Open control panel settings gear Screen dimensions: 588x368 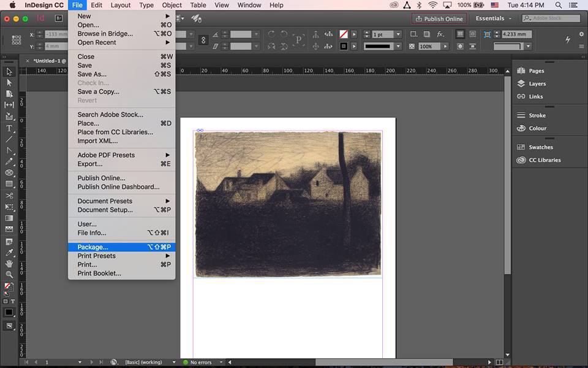coord(581,34)
